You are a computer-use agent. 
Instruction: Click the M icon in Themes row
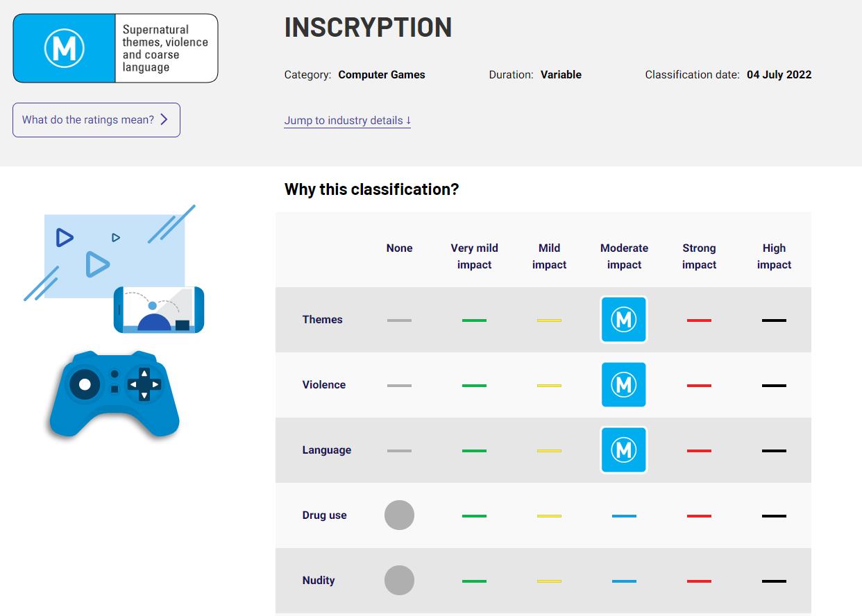(x=623, y=320)
